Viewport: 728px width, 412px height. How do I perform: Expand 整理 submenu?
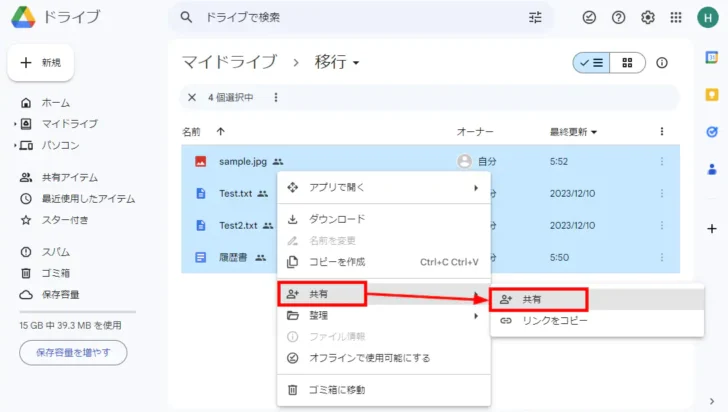475,316
